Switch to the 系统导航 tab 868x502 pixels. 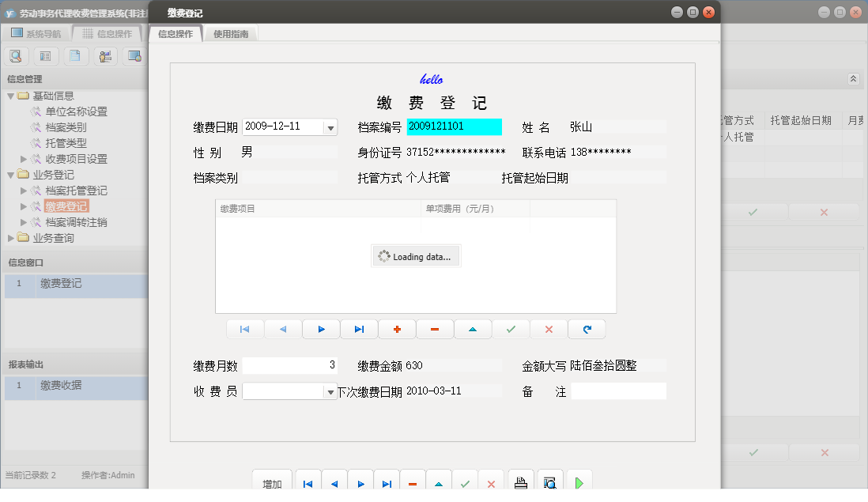[41, 33]
